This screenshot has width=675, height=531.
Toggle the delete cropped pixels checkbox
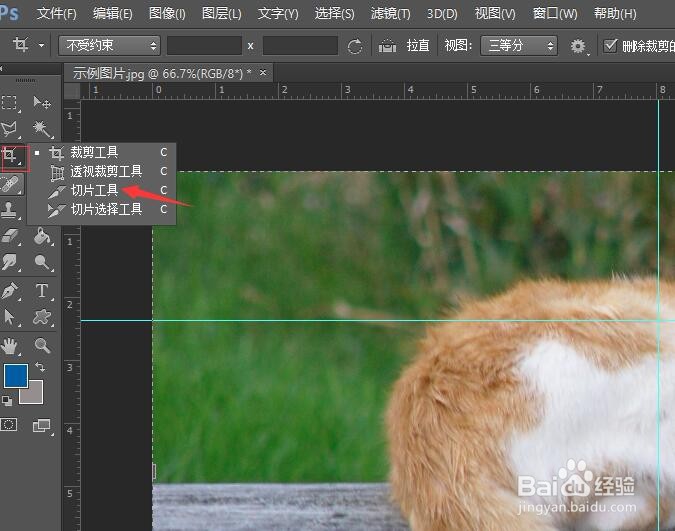pyautogui.click(x=610, y=46)
